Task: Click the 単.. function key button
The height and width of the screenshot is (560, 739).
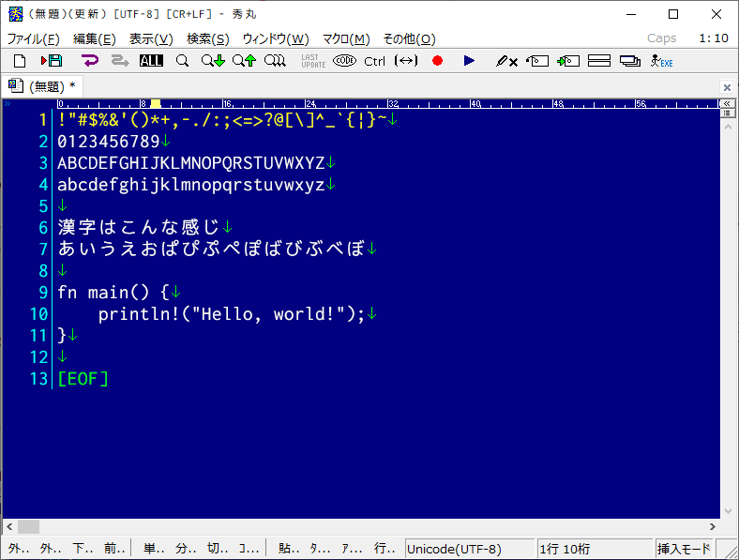Action: click(x=154, y=548)
